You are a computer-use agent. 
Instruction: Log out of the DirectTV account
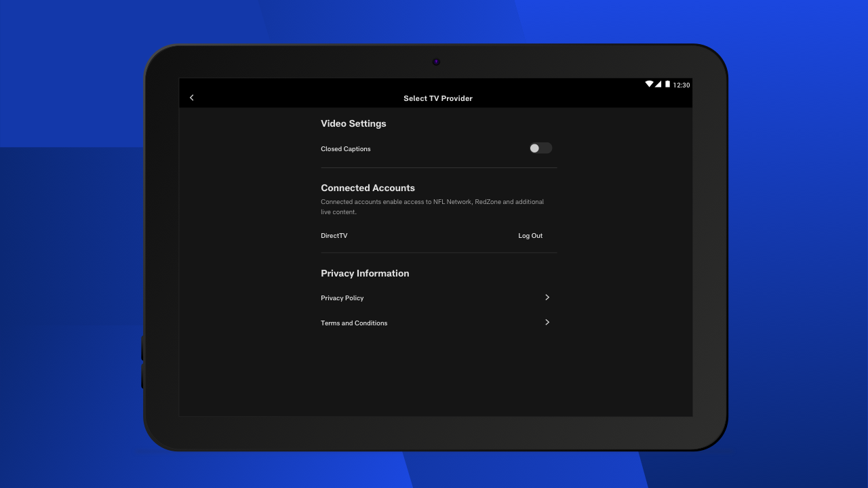[x=530, y=236]
